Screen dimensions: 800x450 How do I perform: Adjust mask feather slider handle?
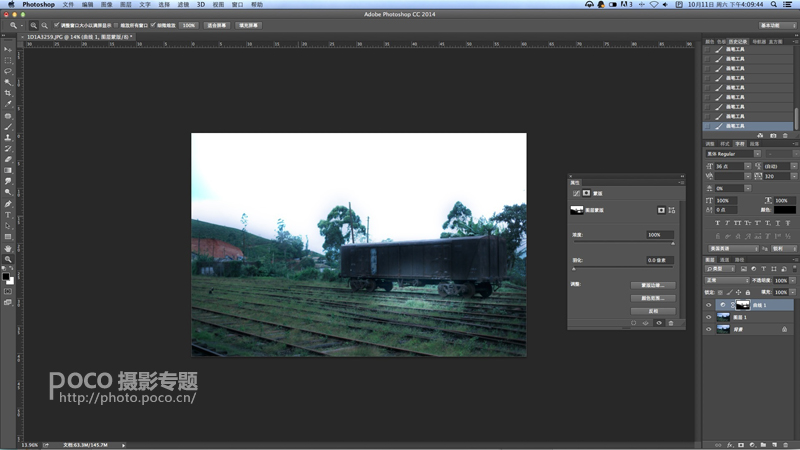click(x=574, y=269)
